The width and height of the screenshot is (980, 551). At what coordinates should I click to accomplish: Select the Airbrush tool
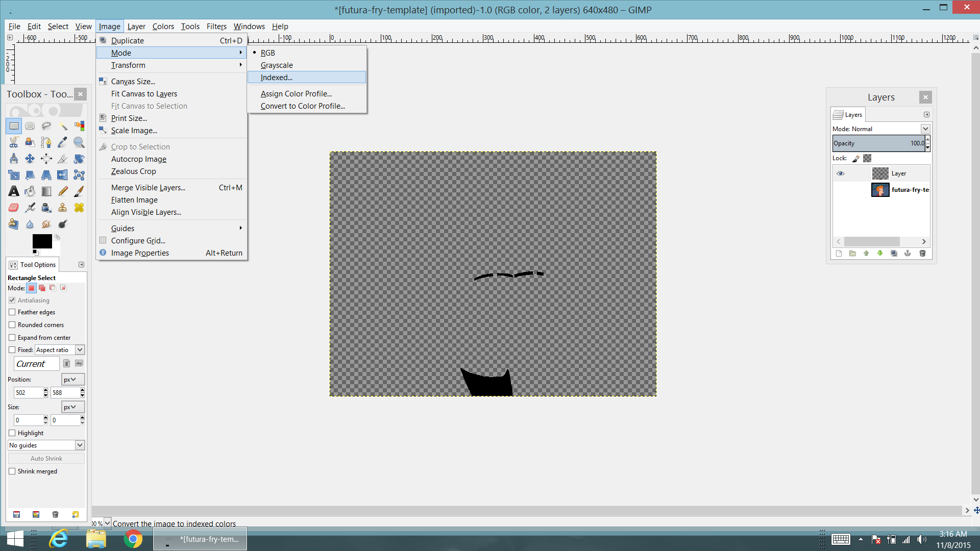click(30, 208)
